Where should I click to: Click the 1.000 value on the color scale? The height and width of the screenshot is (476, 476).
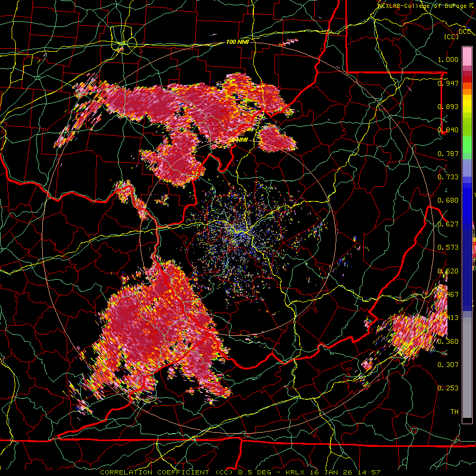[448, 59]
